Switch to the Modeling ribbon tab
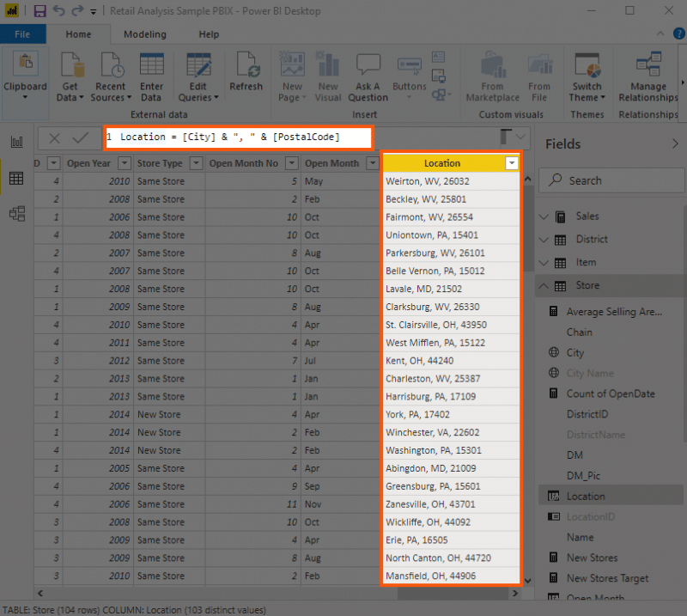The height and width of the screenshot is (616, 687). pos(145,34)
